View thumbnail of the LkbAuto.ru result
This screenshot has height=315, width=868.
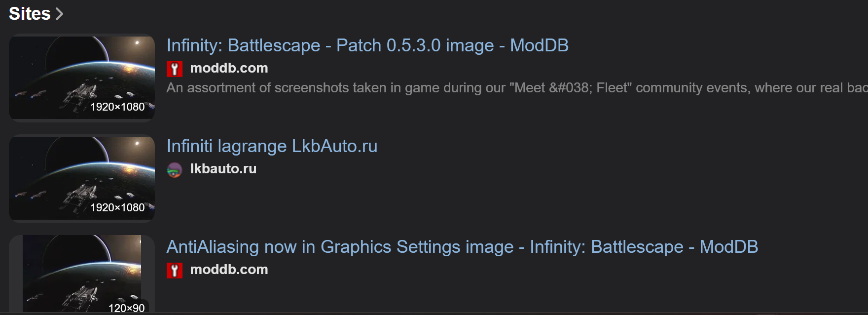pos(82,178)
